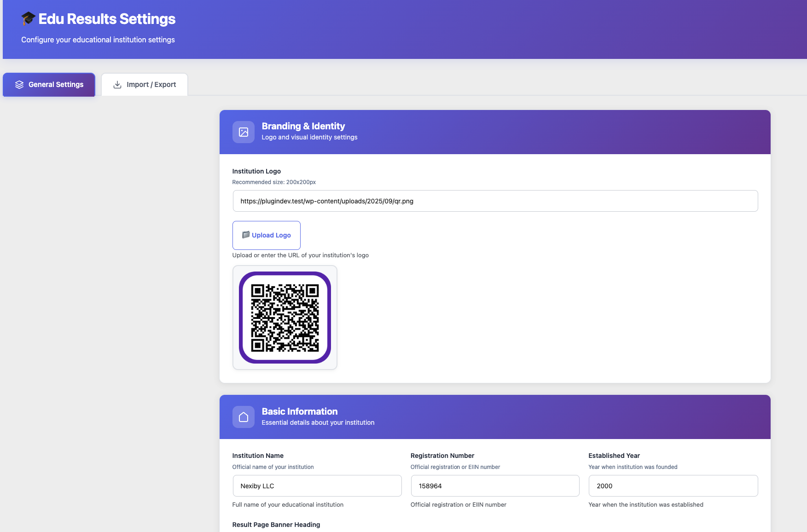The height and width of the screenshot is (532, 807).
Task: Click the graduation cap icon in header
Action: click(x=29, y=18)
